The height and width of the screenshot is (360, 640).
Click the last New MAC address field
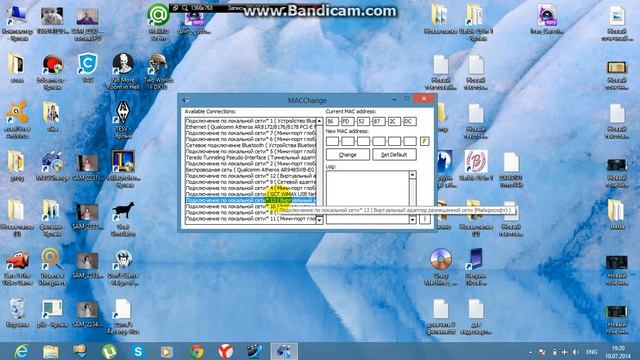tap(409, 141)
